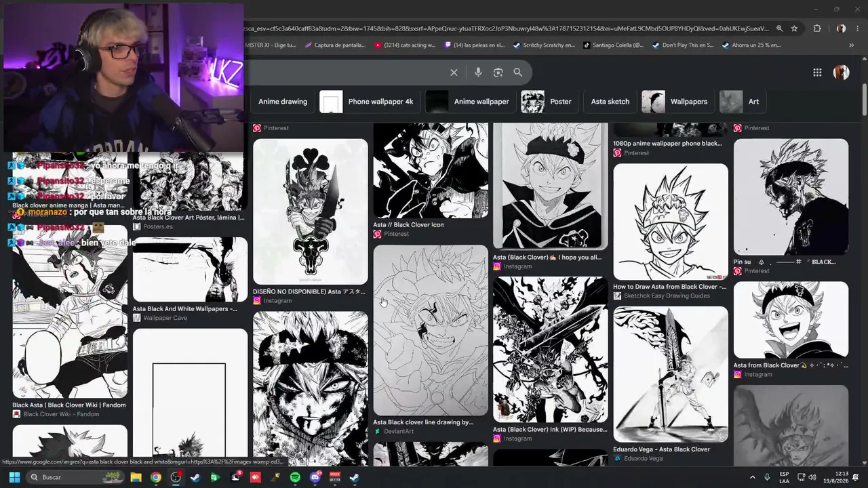
Task: Open the How to Draw Asta thumbnail
Action: coord(671,222)
